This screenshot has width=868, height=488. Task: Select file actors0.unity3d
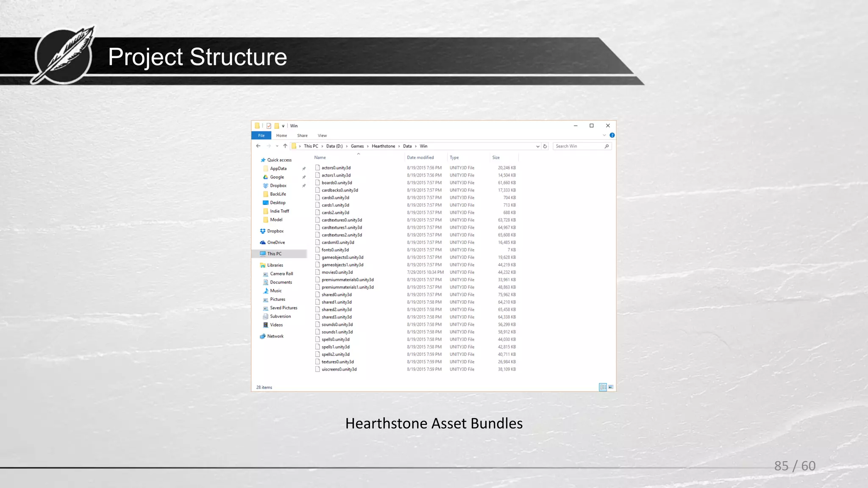[x=336, y=168]
